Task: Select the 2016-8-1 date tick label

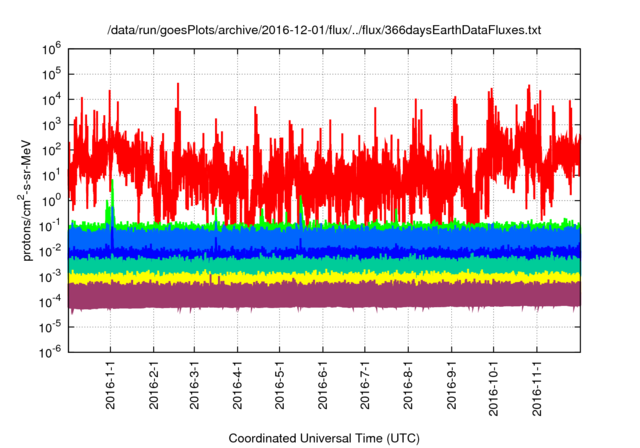Action: (408, 384)
